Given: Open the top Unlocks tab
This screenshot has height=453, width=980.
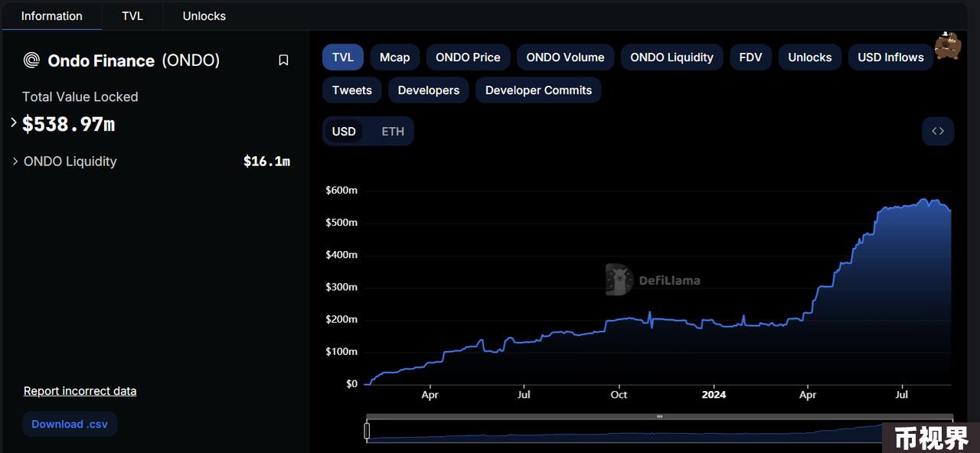Looking at the screenshot, I should (204, 16).
